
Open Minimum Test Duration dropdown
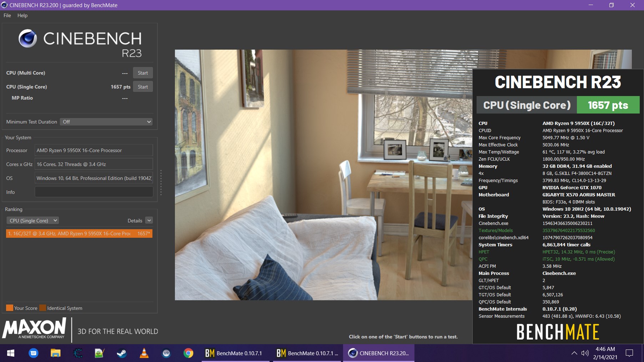(x=106, y=122)
